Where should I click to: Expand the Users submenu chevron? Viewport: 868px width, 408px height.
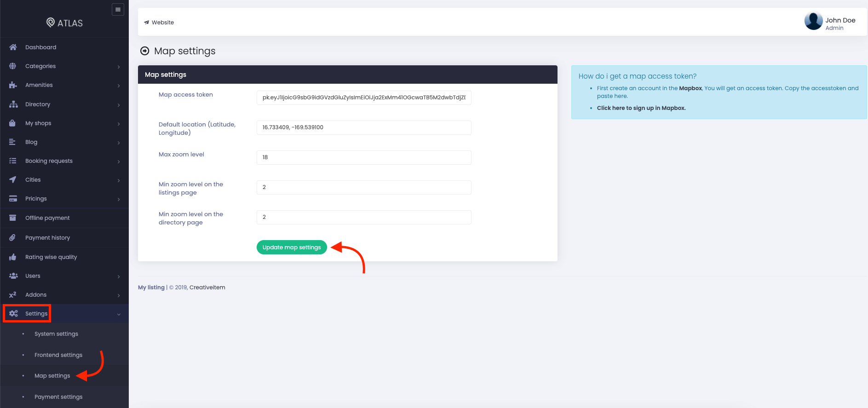[119, 276]
